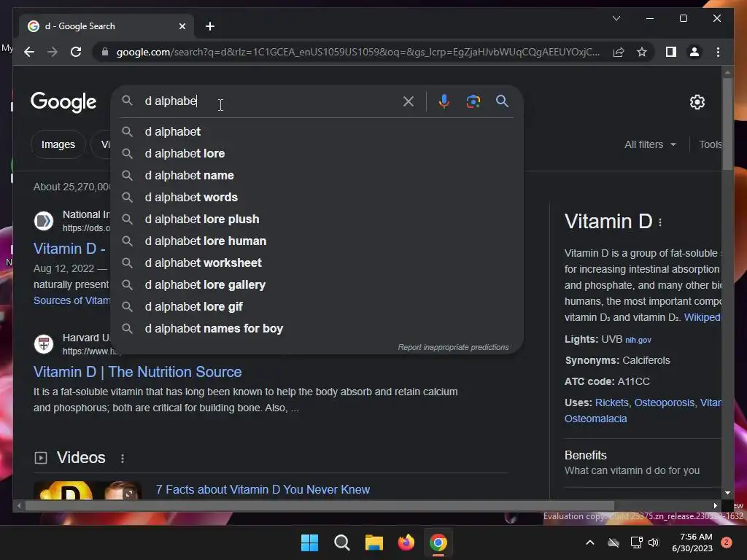Open the Chrome profile icon
The width and height of the screenshot is (747, 560).
(x=694, y=52)
